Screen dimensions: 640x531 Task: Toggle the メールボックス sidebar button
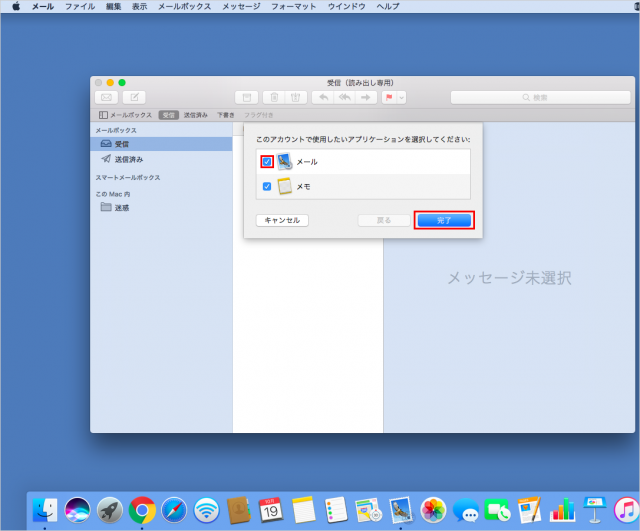coord(125,115)
